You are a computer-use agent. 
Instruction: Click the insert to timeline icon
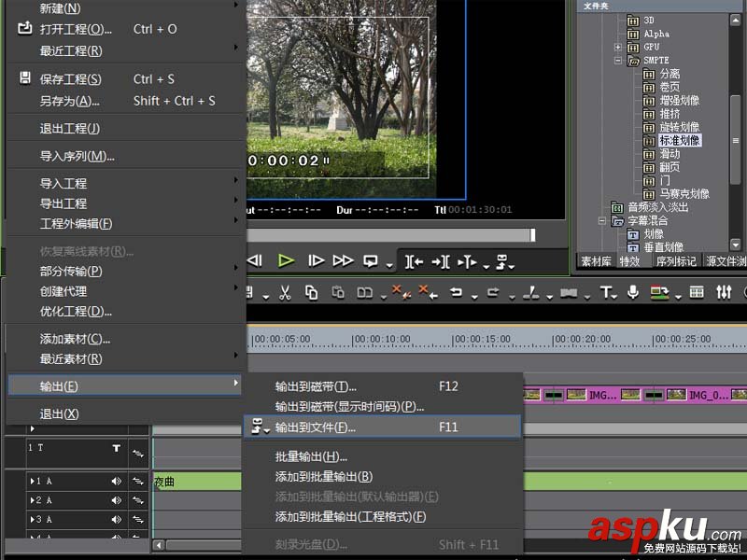(x=467, y=261)
